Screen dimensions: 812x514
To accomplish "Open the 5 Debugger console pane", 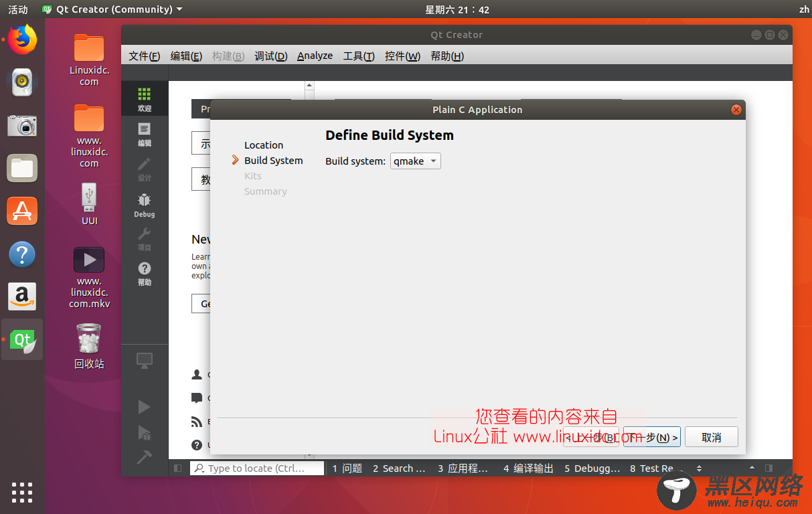I will click(x=592, y=468).
